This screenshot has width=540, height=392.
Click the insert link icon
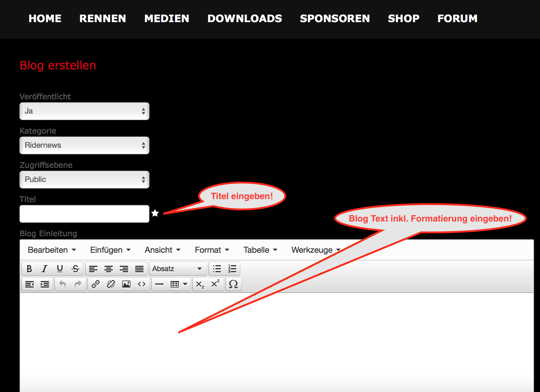pyautogui.click(x=96, y=284)
